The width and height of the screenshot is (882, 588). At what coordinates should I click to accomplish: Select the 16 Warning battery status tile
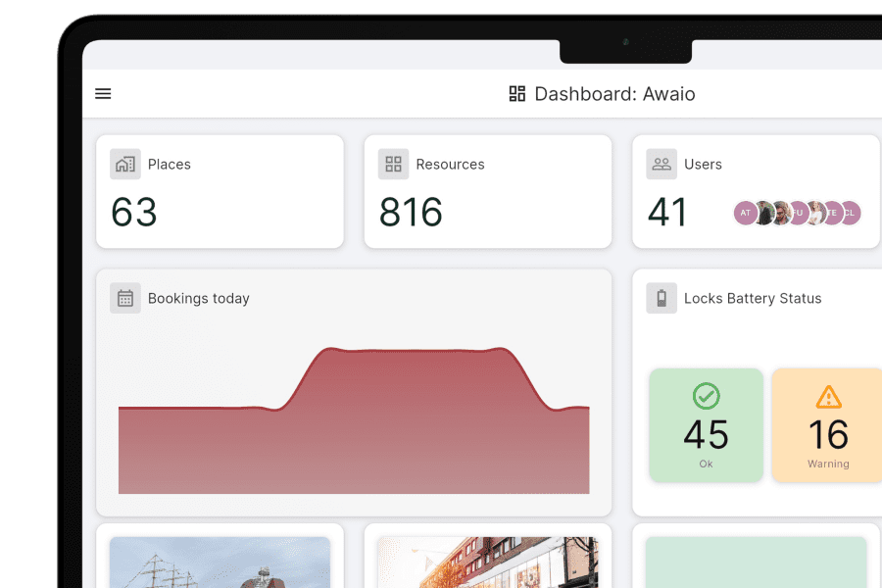(828, 424)
